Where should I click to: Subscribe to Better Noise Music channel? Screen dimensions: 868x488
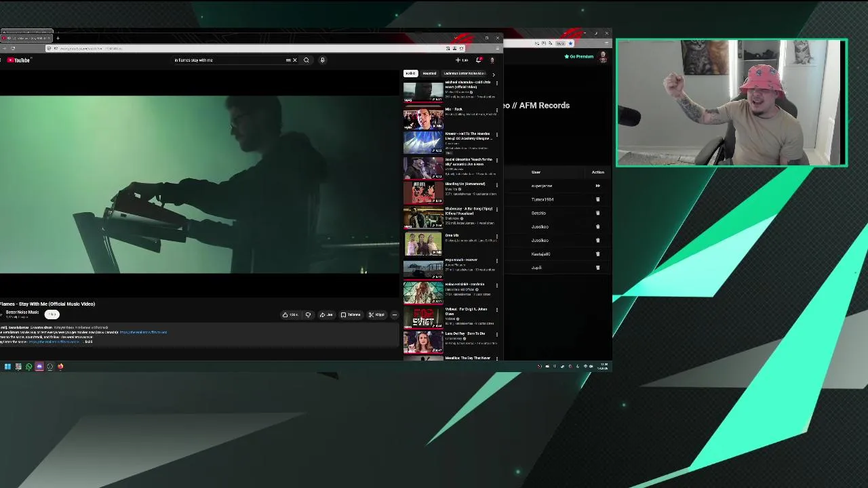[52, 314]
